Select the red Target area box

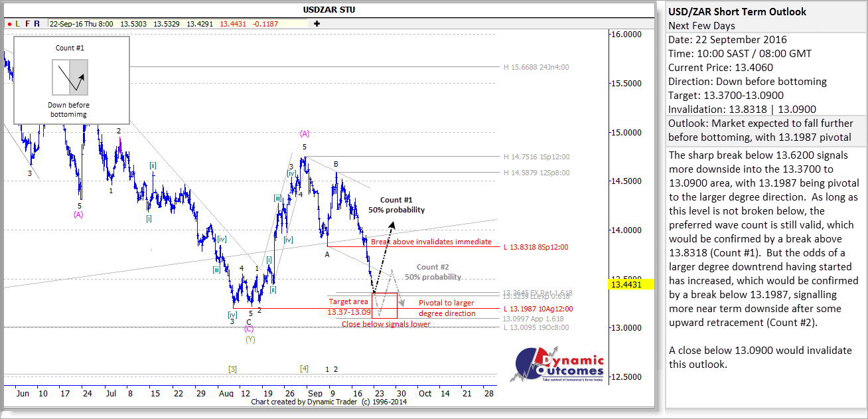352,306
